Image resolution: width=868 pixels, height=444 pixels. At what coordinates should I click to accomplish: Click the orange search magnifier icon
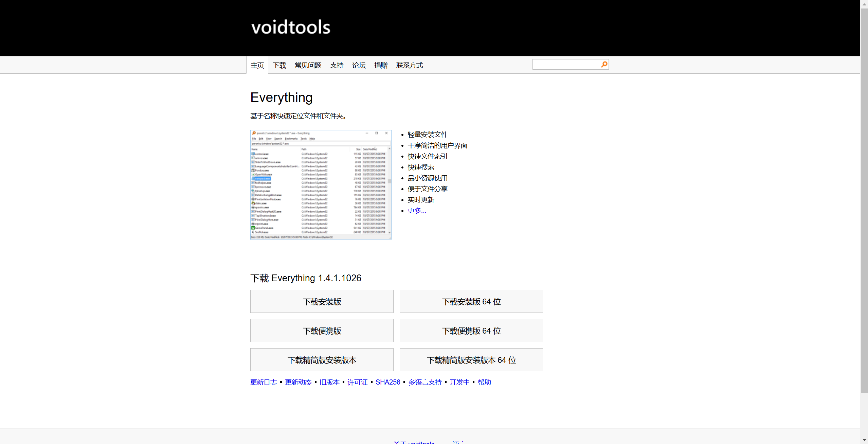(604, 64)
